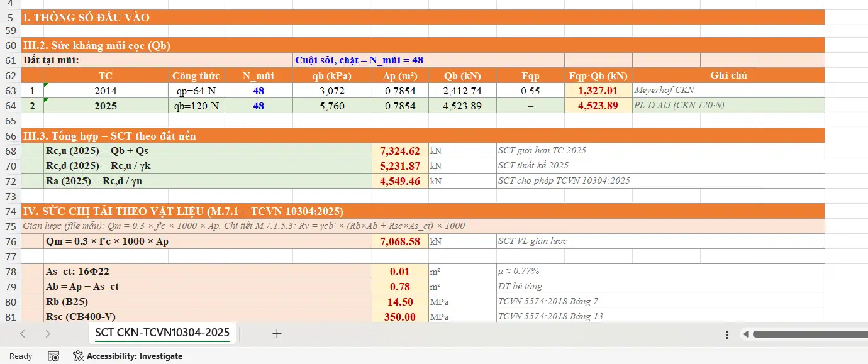Click the Fqp·Qb cell showing 1,327.01
The width and height of the screenshot is (868, 364).
[598, 91]
